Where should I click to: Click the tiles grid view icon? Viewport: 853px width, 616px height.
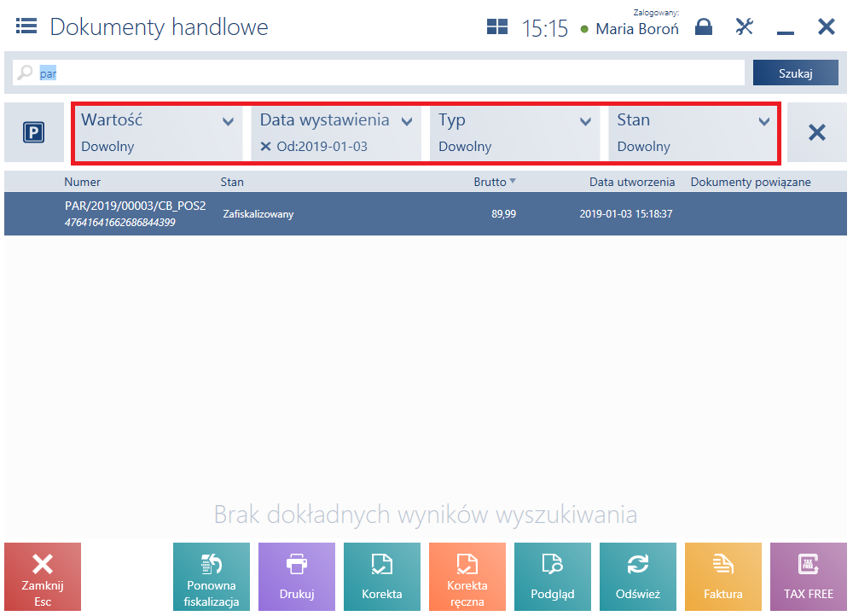tap(496, 26)
